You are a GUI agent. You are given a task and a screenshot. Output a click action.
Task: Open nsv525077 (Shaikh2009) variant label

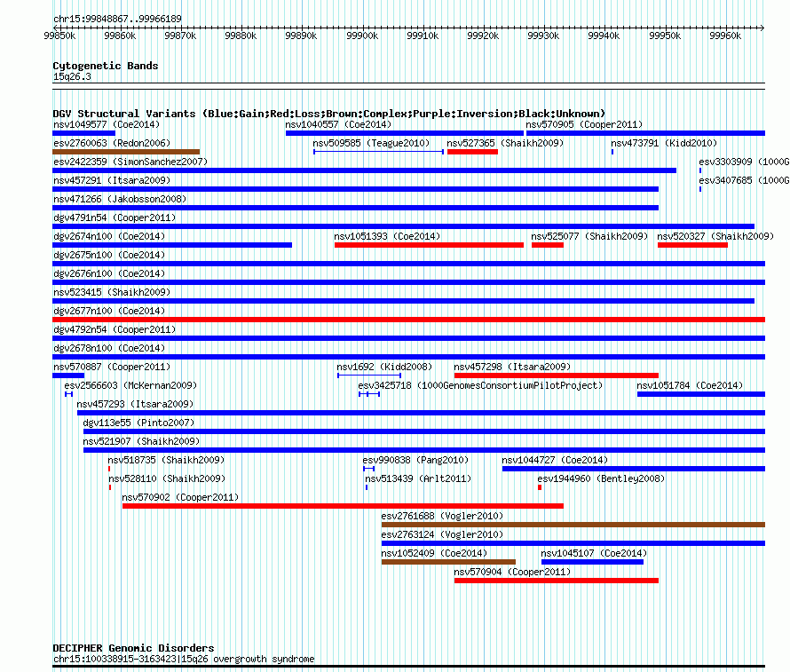click(589, 236)
